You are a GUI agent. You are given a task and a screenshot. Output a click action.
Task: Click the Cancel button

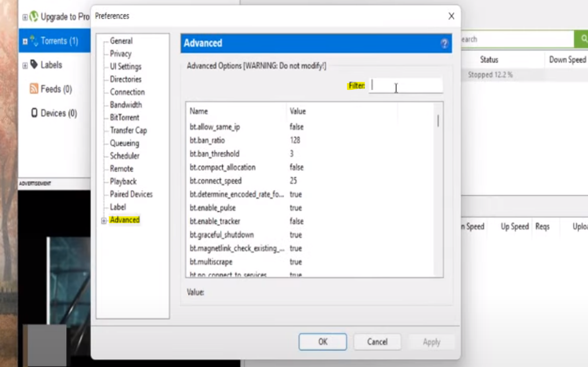pos(377,341)
